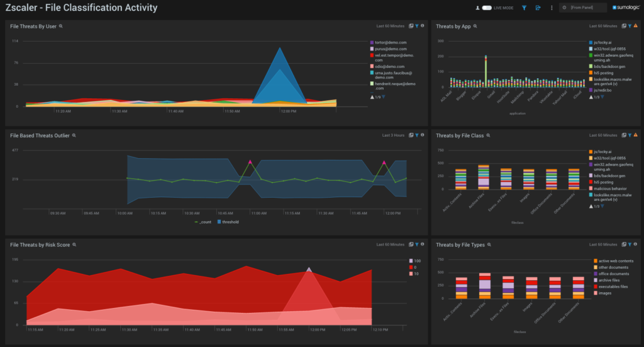
Task: Click the Sumo Logic logo
Action: tap(626, 8)
